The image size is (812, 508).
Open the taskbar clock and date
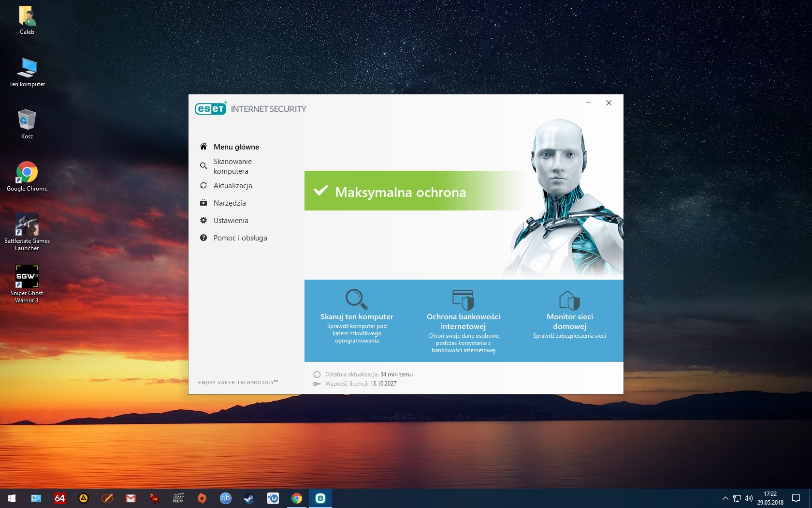coord(770,498)
